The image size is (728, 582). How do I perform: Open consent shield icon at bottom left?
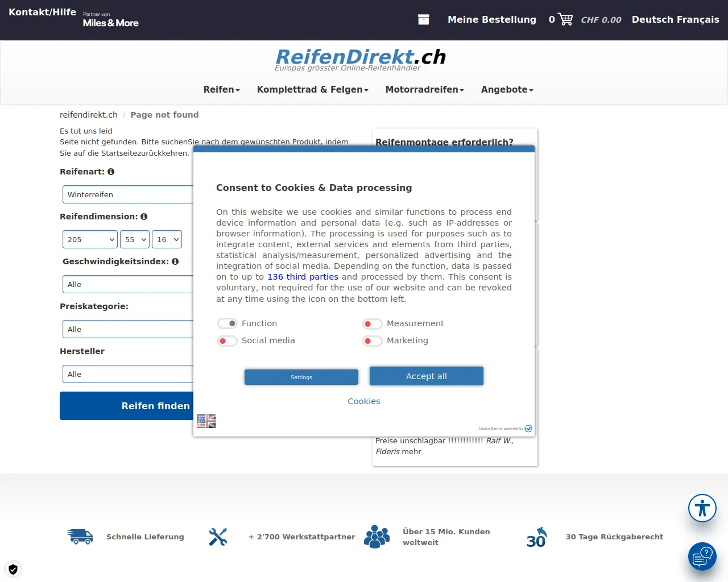click(13, 569)
